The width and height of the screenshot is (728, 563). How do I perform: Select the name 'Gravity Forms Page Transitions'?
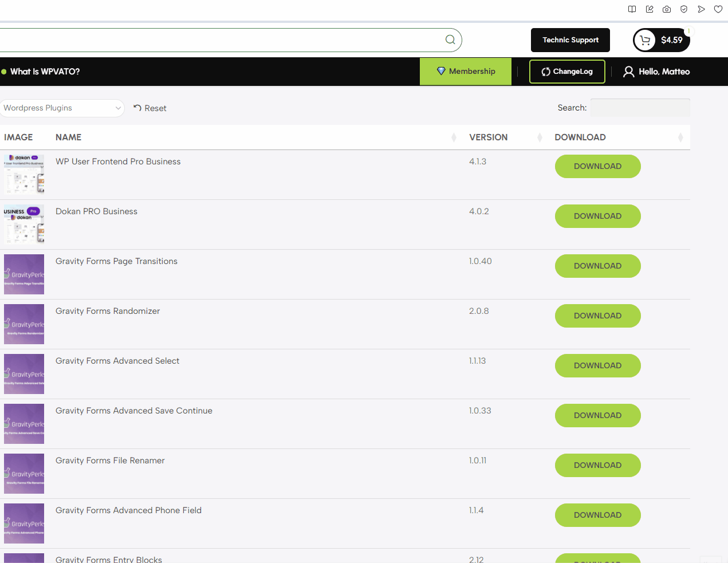[x=116, y=261]
